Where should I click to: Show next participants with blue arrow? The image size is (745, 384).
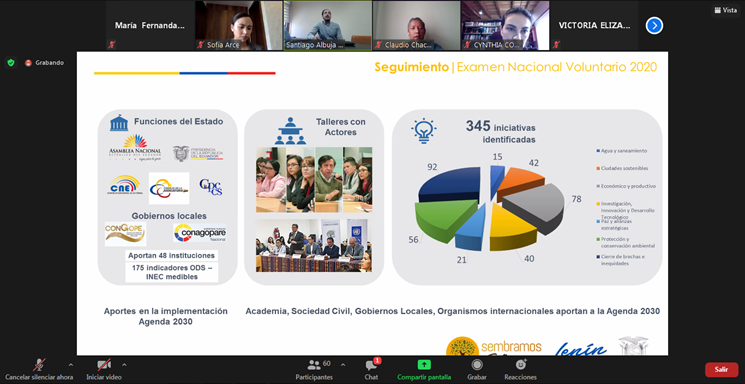tap(654, 25)
